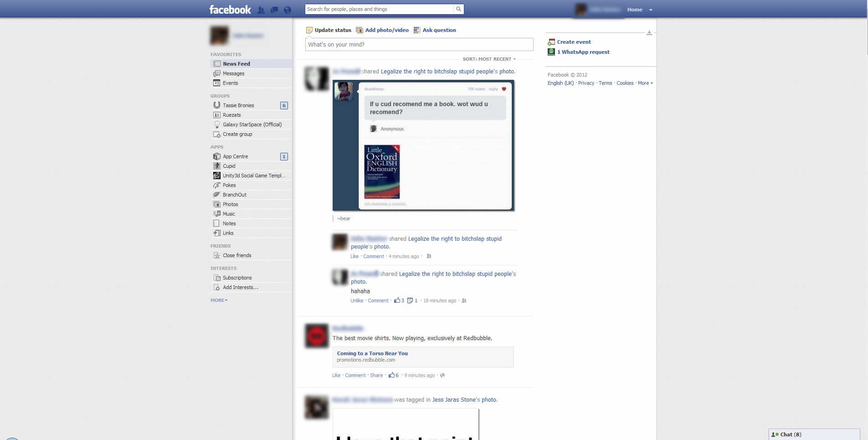Click Create event link
Image resolution: width=868 pixels, height=440 pixels.
[x=574, y=42]
